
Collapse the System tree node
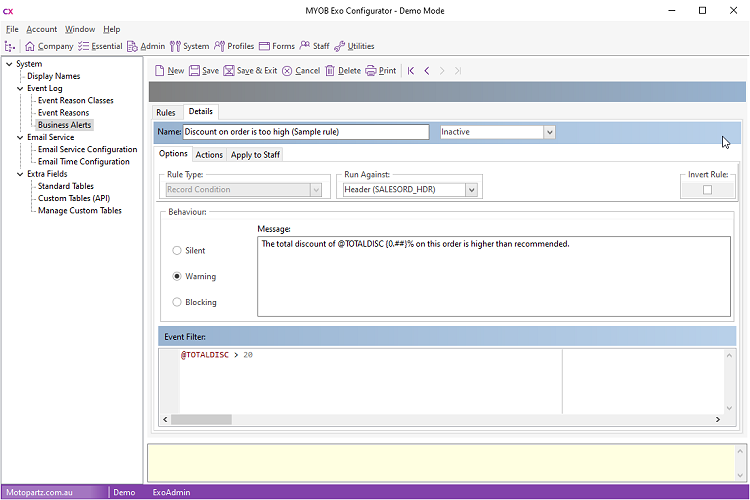point(9,64)
